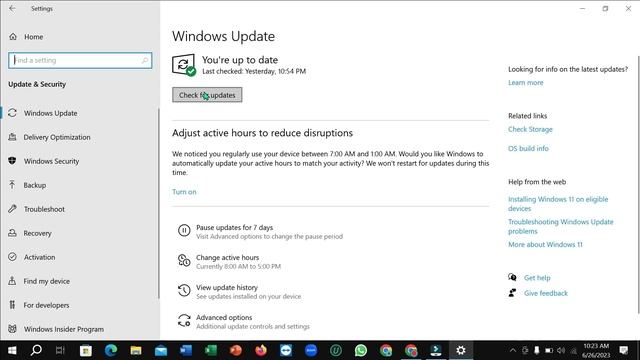Click the Settings gear on the taskbar
640x360 pixels.
tap(461, 350)
